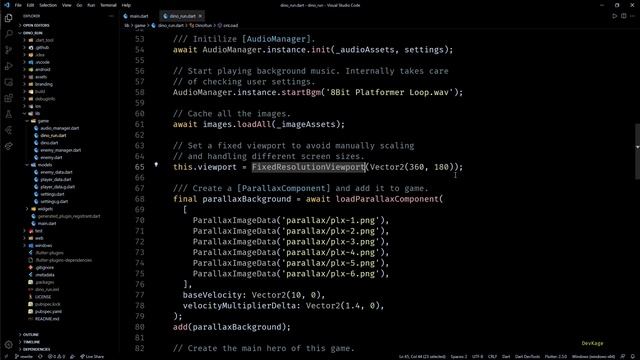
Task: Click the Live Share status bar button
Action: (92, 356)
